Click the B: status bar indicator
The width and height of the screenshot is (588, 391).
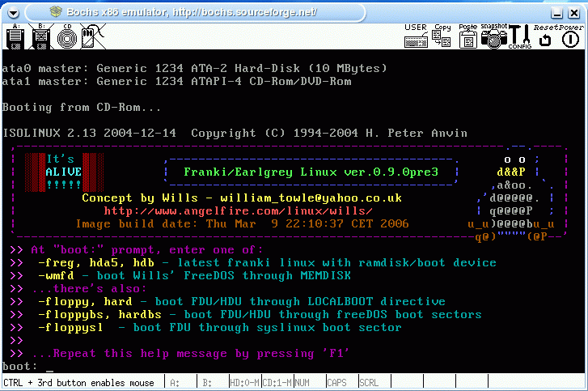[207, 383]
